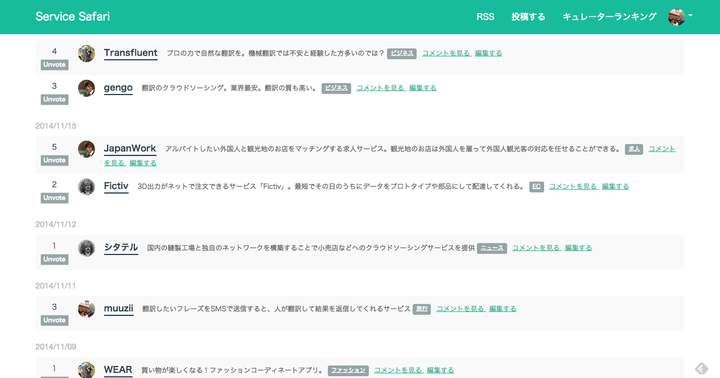Edit the Transfluent entry via 編集する
This screenshot has width=720, height=378.
click(x=488, y=53)
